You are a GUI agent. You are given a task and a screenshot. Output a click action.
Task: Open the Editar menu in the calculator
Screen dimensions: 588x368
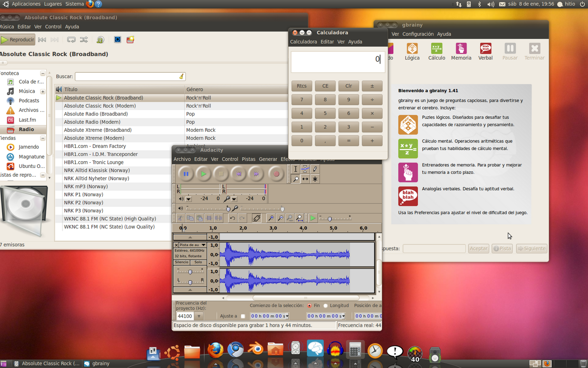pyautogui.click(x=327, y=42)
